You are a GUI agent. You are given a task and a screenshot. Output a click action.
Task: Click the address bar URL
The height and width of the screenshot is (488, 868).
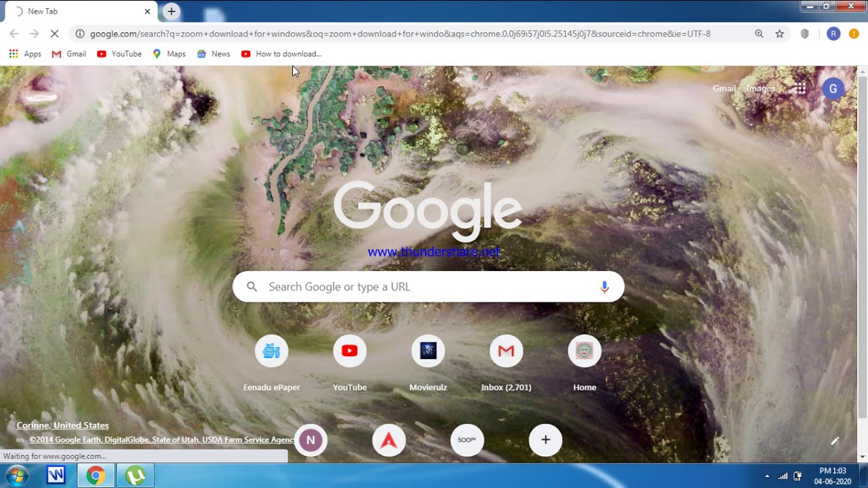click(400, 34)
